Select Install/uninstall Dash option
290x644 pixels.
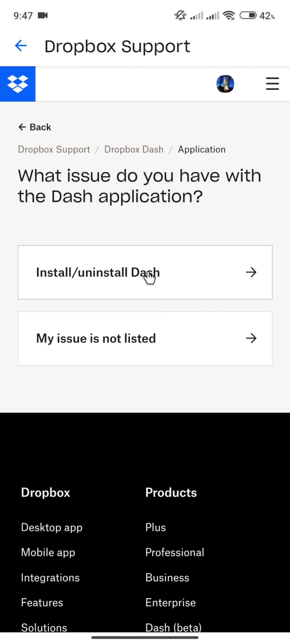[x=145, y=272]
